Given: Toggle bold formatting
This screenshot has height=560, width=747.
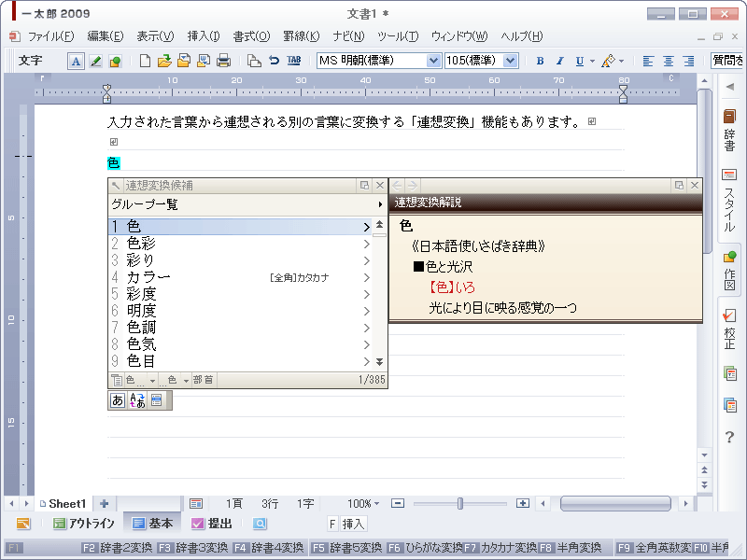Looking at the screenshot, I should pos(540,61).
